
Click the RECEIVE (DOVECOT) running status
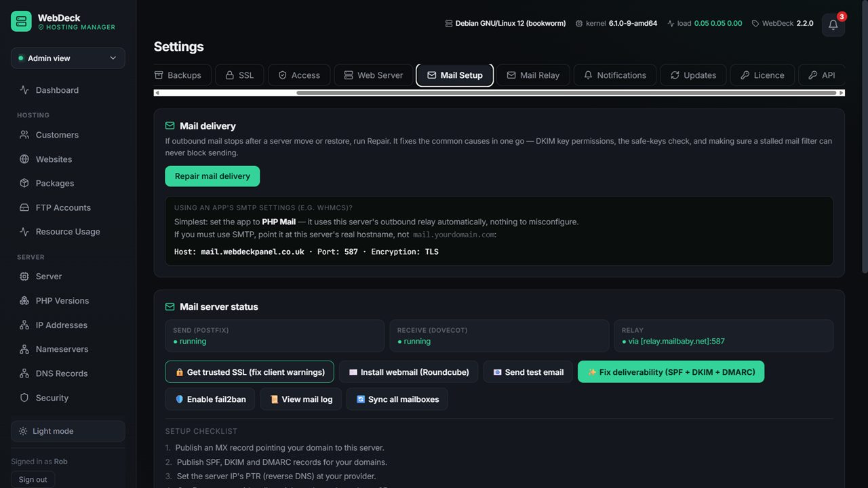[x=414, y=342]
